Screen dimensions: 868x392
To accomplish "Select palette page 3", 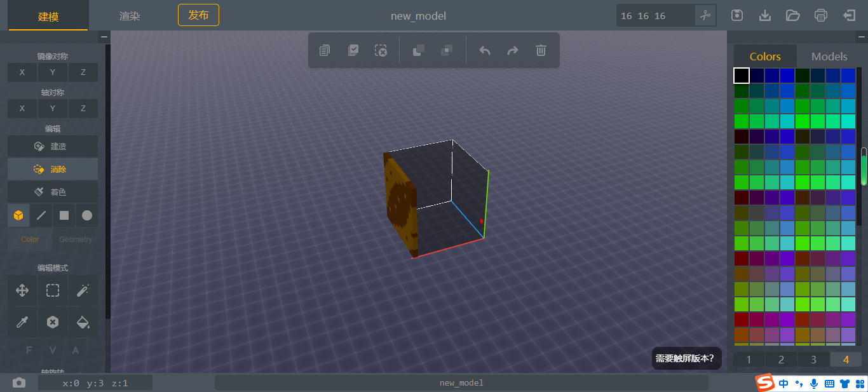I will [813, 360].
